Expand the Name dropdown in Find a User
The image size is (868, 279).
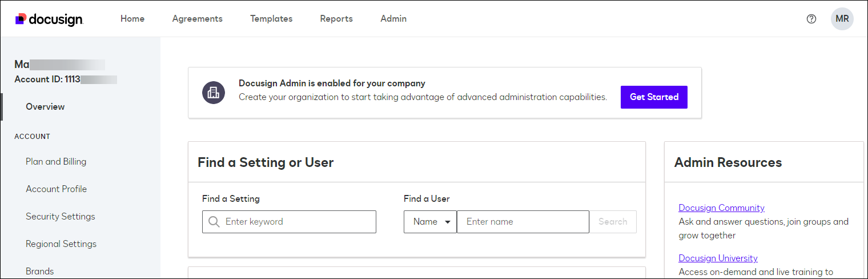click(430, 222)
